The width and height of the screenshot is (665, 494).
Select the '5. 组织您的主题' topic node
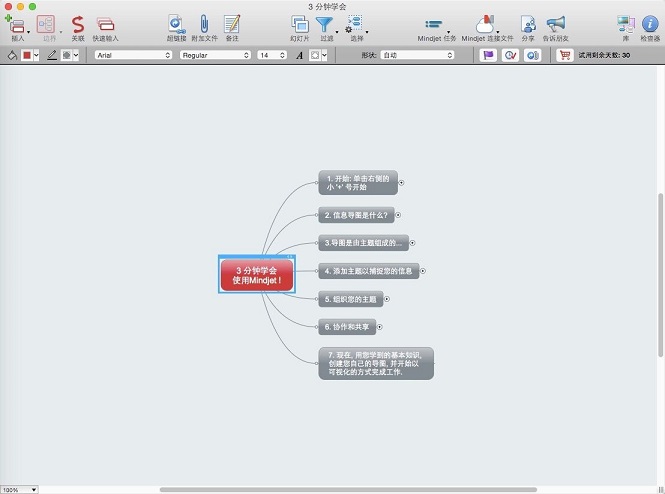tap(350, 298)
